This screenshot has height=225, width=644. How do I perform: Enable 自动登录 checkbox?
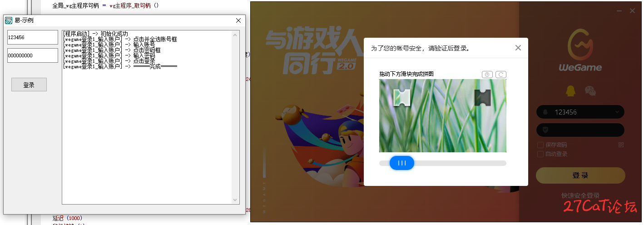540,154
